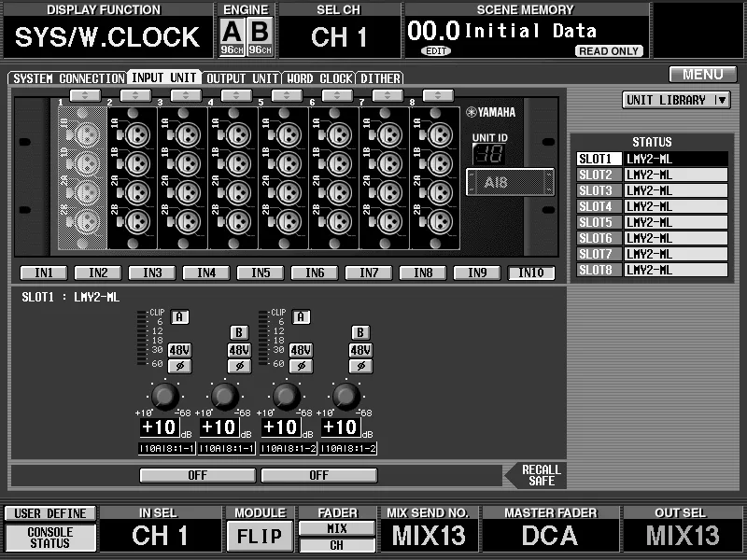This screenshot has height=560, width=747.
Task: Click the MODULE FLIP button
Action: point(260,537)
